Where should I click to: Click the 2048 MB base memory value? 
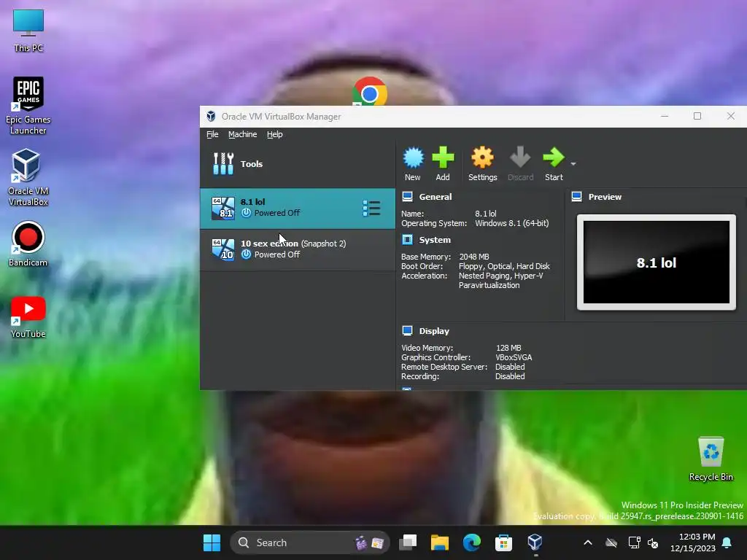click(x=474, y=257)
